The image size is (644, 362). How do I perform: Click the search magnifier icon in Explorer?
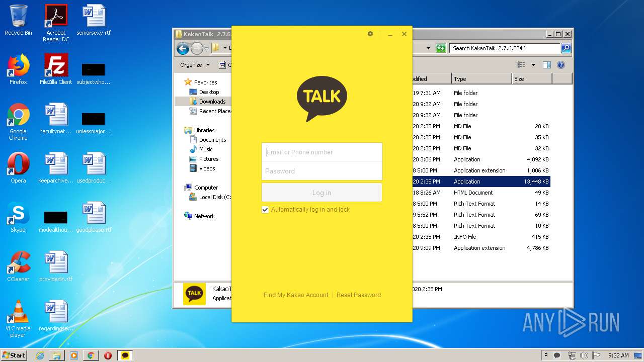point(566,48)
